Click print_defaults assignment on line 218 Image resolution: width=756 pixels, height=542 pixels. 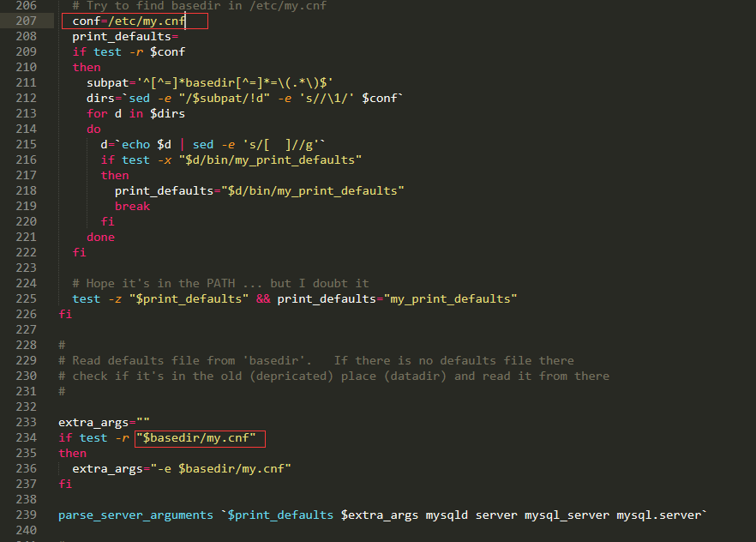point(260,191)
